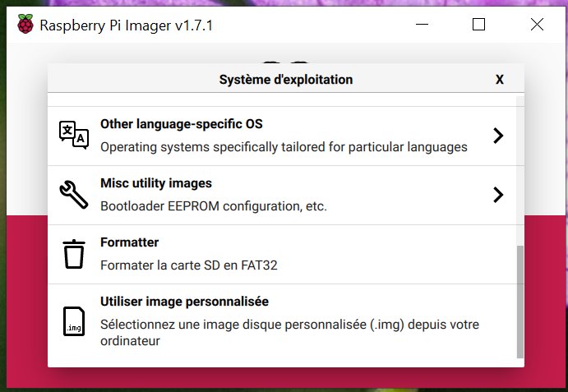The height and width of the screenshot is (392, 568).
Task: Click the Raspberry Pi logo in title bar
Action: point(25,24)
